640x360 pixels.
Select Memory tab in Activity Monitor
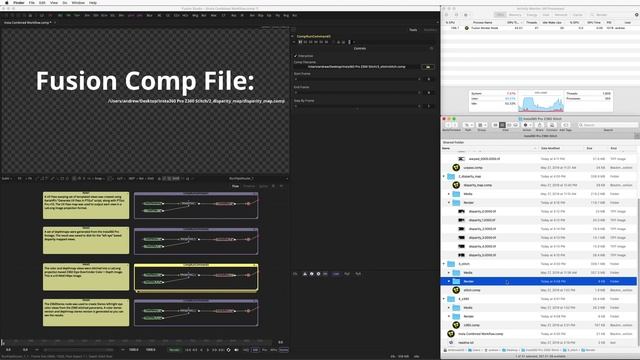point(515,15)
